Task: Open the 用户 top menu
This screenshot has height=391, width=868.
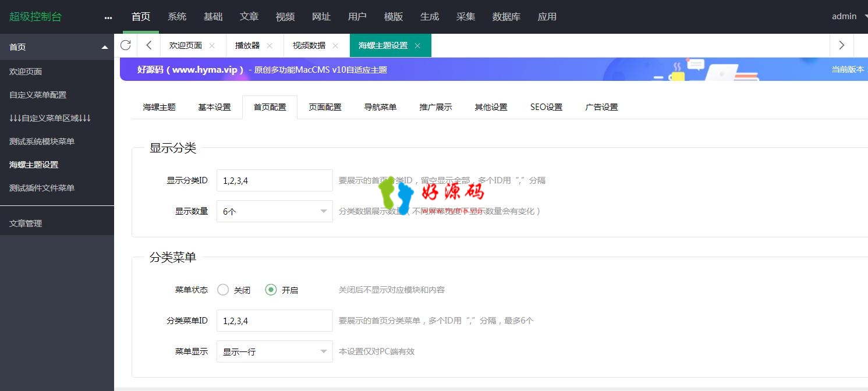Action: pyautogui.click(x=357, y=17)
